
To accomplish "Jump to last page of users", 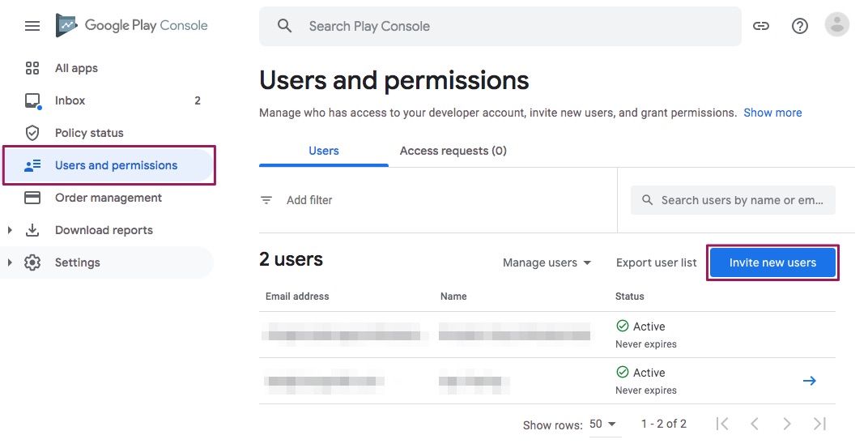I will click(819, 424).
